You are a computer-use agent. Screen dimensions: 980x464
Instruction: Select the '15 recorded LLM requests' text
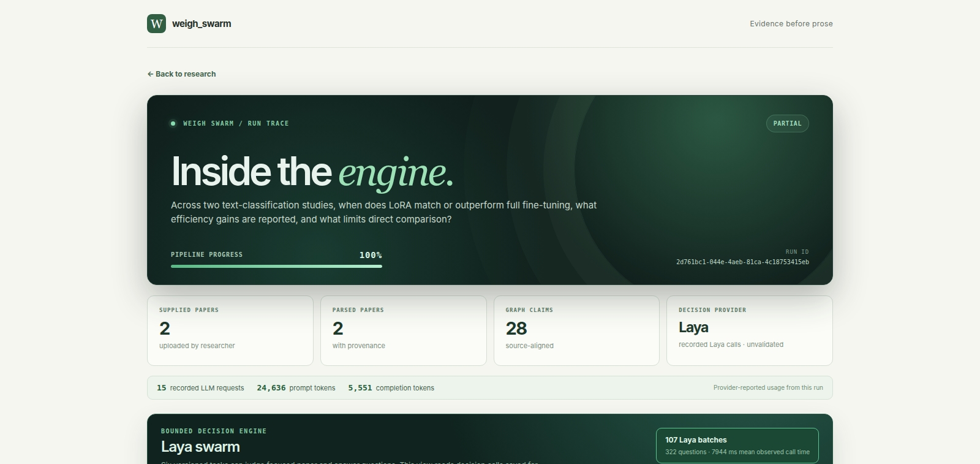(200, 388)
